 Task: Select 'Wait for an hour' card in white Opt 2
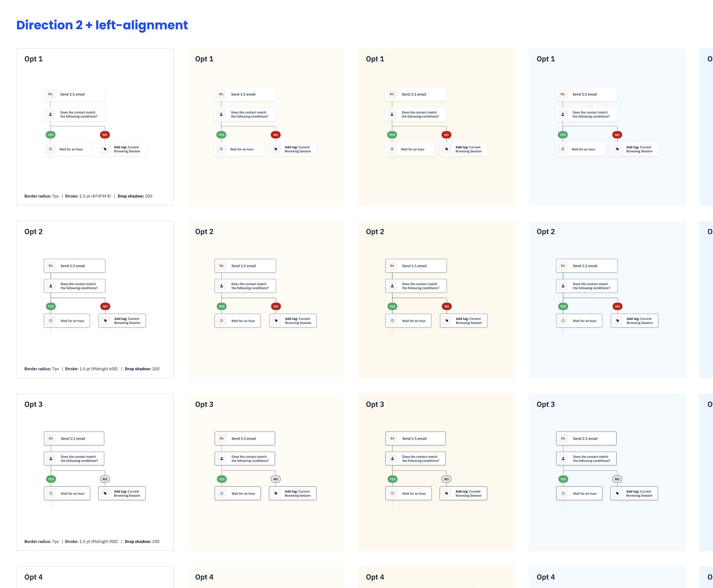(67, 321)
